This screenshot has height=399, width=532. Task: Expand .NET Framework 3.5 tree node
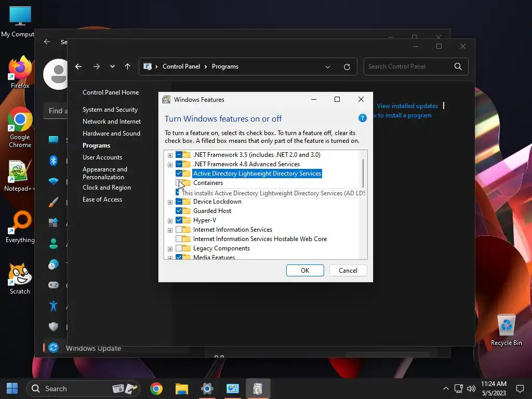(170, 155)
